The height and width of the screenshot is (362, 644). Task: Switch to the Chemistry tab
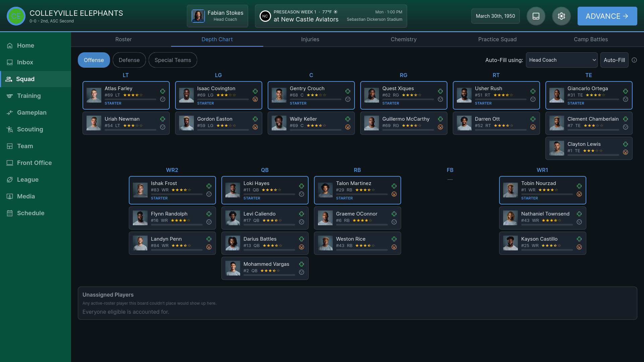coord(404,39)
